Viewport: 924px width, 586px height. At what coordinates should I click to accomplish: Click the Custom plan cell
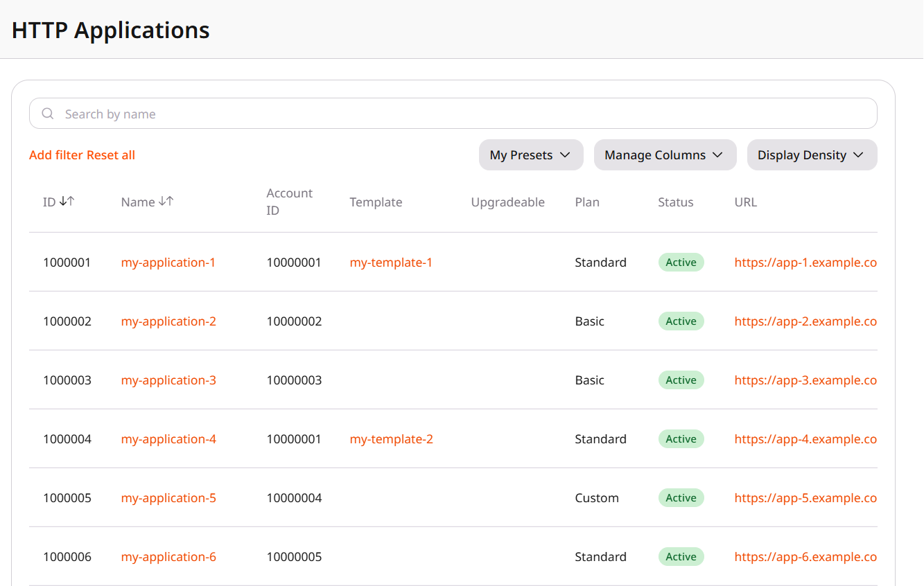click(x=597, y=498)
